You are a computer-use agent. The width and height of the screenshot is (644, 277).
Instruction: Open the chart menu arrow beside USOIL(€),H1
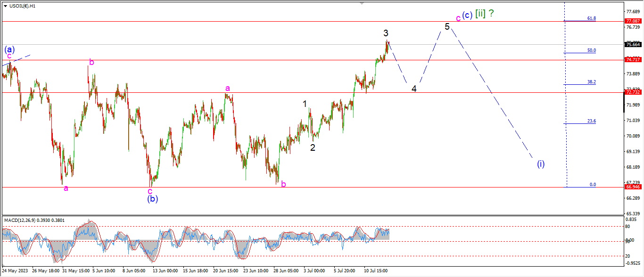point(5,6)
